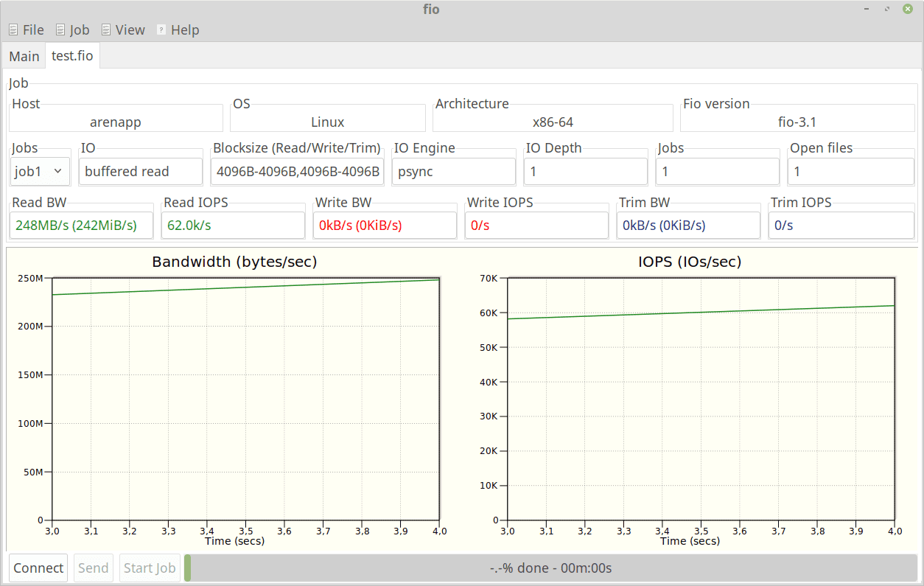This screenshot has width=924, height=586.
Task: Select the Blocksize field
Action: [297, 172]
